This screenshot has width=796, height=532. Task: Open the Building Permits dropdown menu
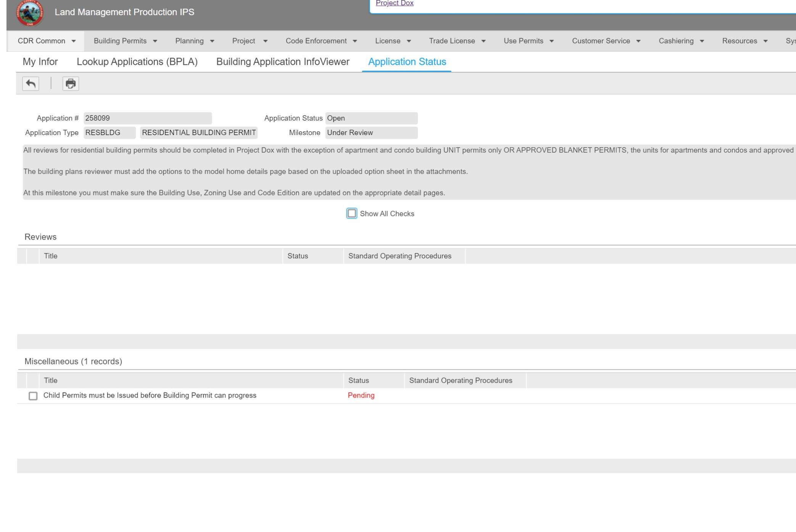(125, 41)
